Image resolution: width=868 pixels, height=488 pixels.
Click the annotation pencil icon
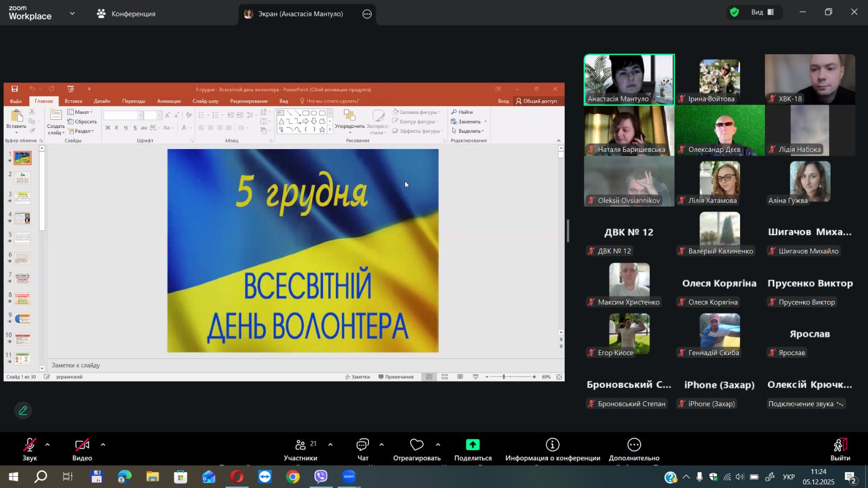[23, 410]
